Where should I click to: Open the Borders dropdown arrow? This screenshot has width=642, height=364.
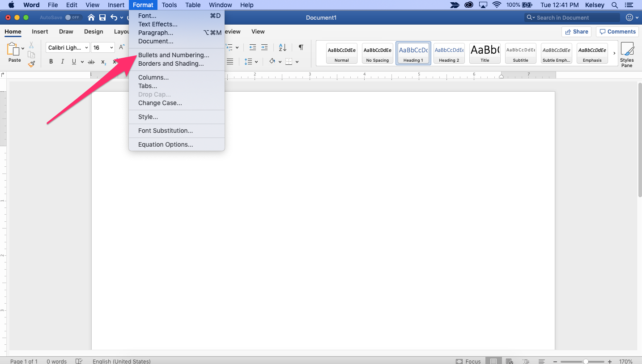(297, 62)
